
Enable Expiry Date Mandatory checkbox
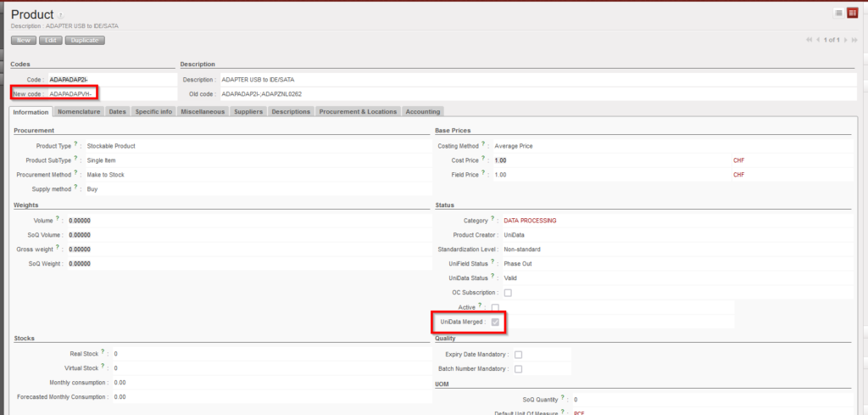coord(518,355)
